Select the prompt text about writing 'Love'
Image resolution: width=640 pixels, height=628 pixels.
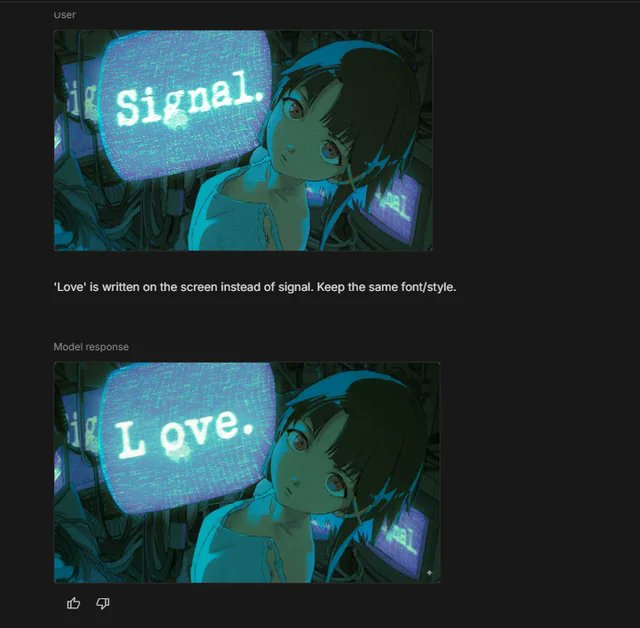coord(255,287)
